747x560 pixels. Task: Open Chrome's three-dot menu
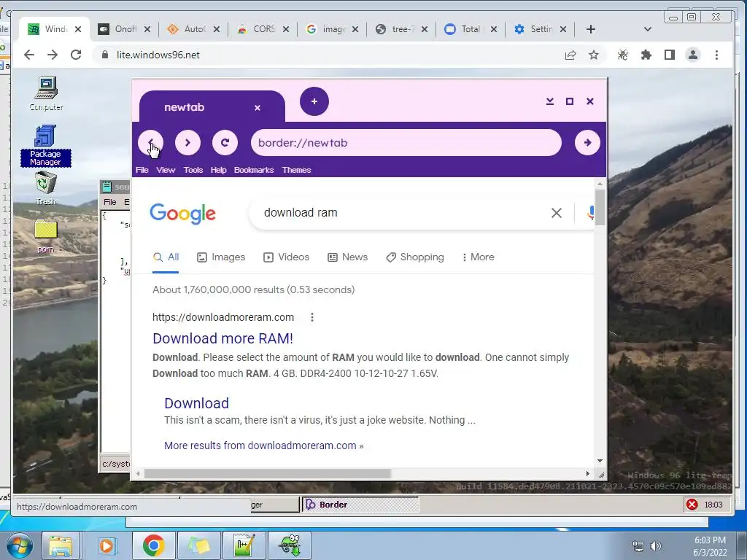coord(716,55)
